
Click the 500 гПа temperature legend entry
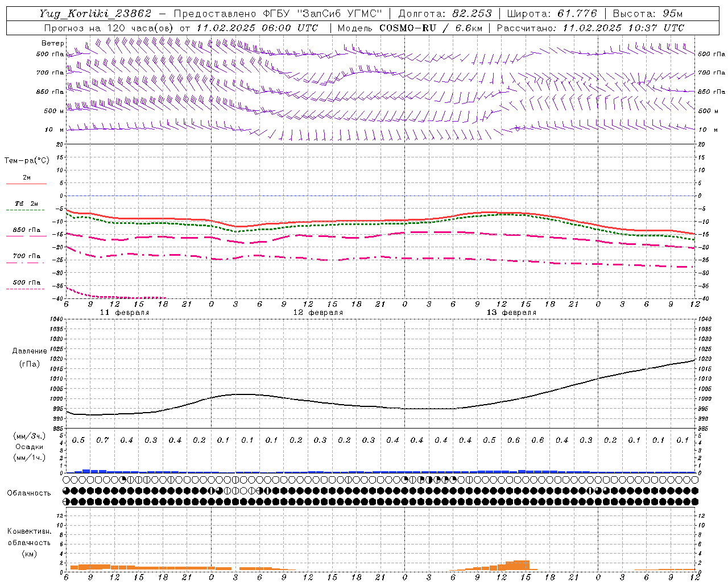(x=27, y=282)
